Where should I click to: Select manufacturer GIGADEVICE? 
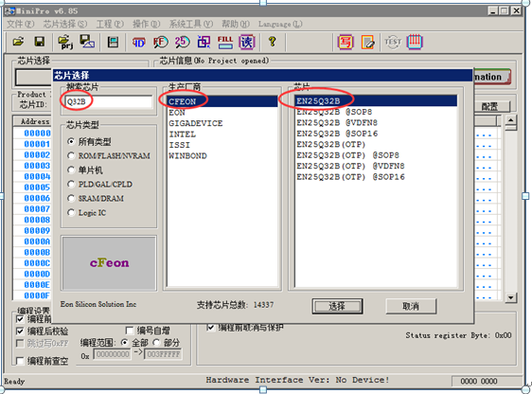[222, 123]
